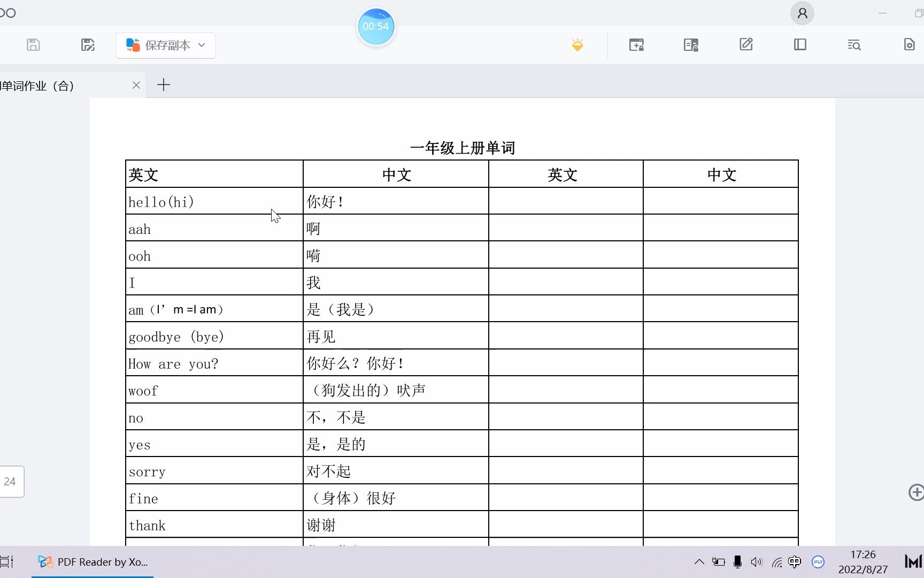Click the cell 再见
The height and width of the screenshot is (578, 924).
[396, 336]
